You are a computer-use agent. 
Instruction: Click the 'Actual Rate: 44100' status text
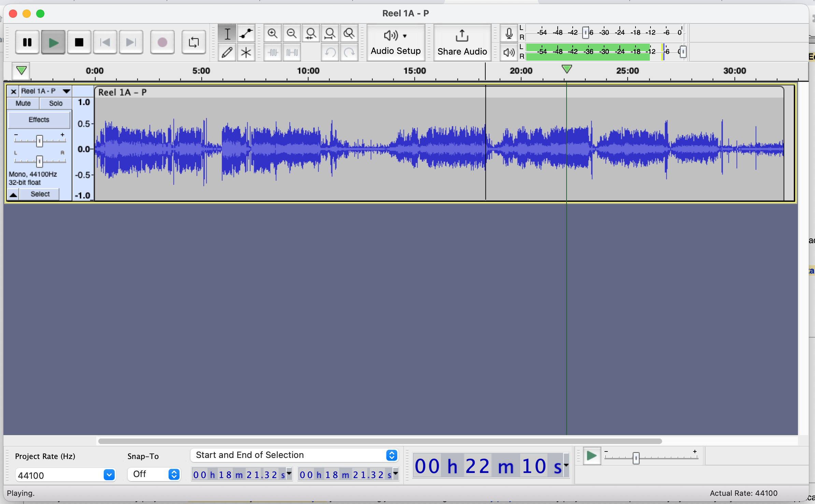click(743, 493)
